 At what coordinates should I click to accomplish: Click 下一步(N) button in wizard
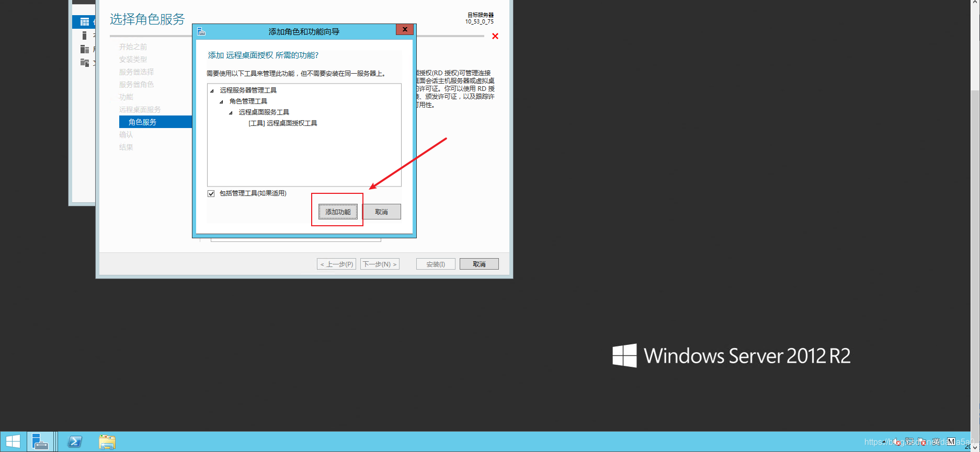[x=380, y=264]
